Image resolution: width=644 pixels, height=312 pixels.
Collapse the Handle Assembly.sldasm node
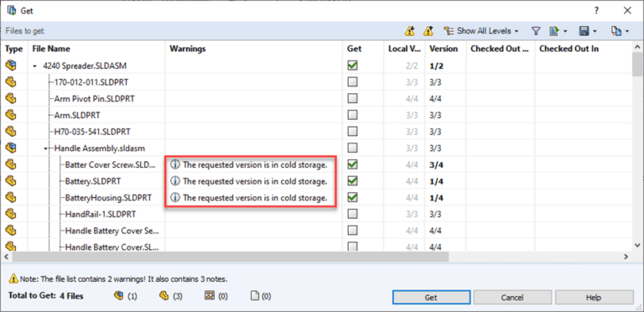[x=46, y=148]
